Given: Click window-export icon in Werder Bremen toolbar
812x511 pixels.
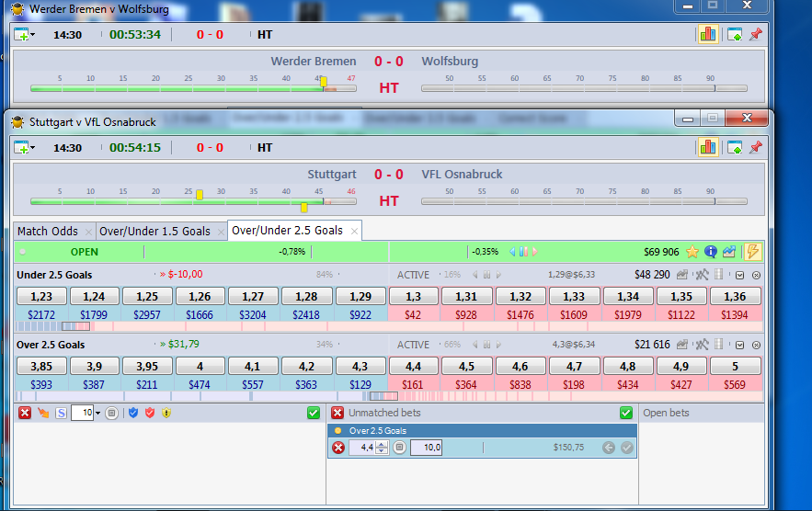Looking at the screenshot, I should (735, 35).
